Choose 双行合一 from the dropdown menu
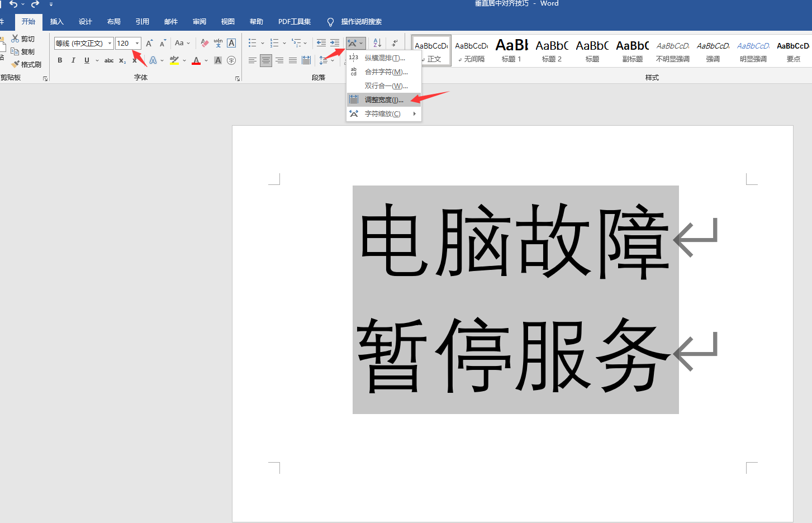 coord(384,86)
